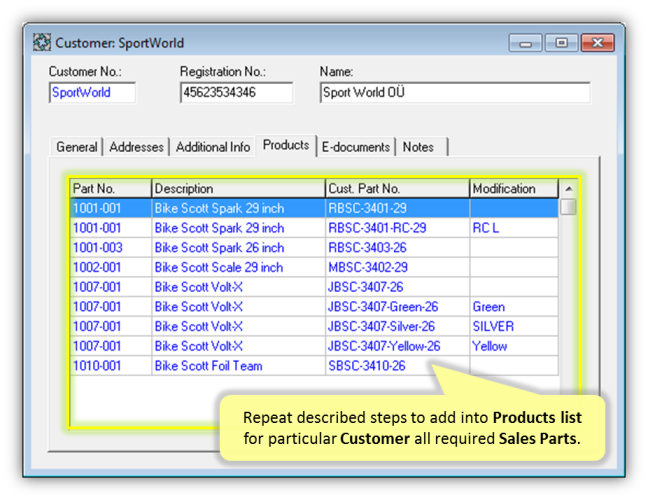Switch to the E-documents tab

tap(356, 147)
